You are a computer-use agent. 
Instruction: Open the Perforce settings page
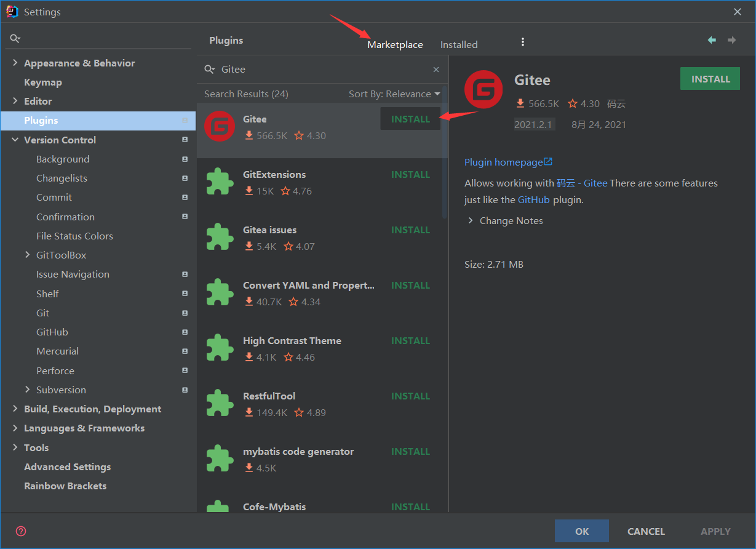(55, 371)
